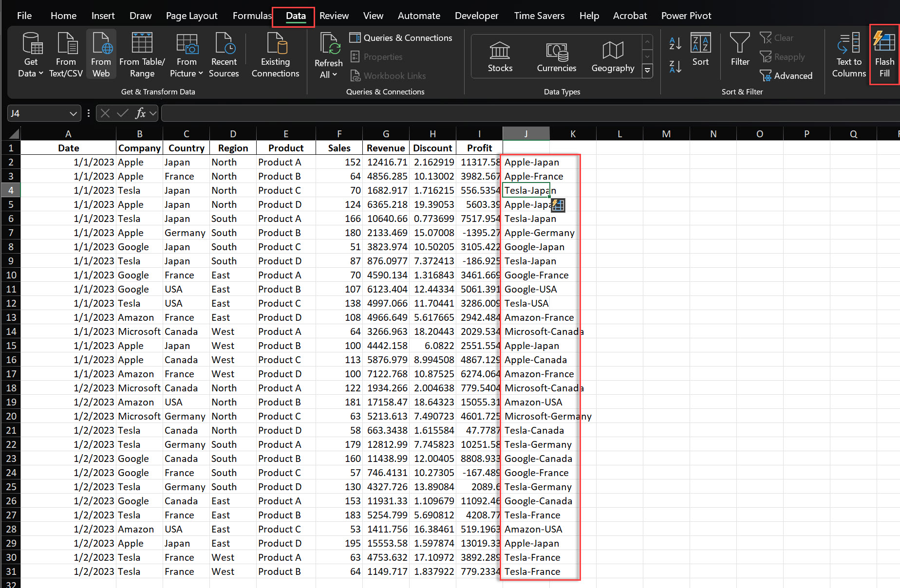Screen dimensions: 900x588
Task: Import data From Text/CSV
Action: point(66,55)
